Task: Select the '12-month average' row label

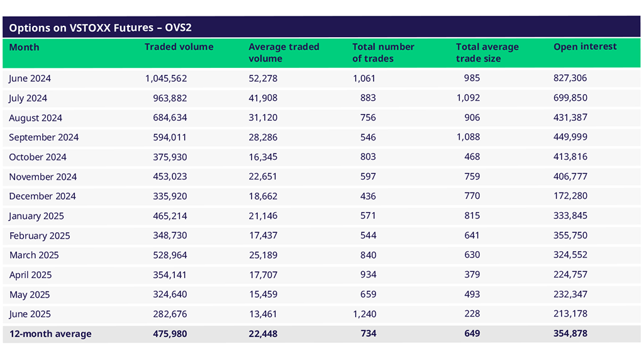Action: click(x=50, y=334)
